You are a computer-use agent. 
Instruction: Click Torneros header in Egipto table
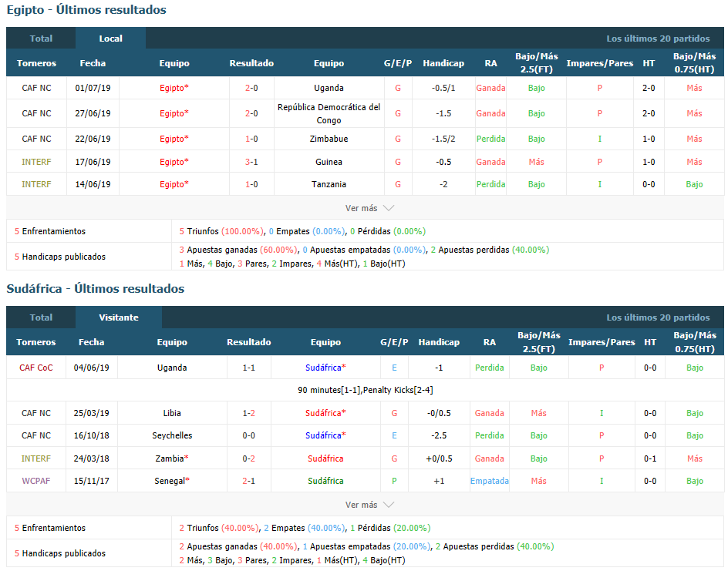[36, 63]
